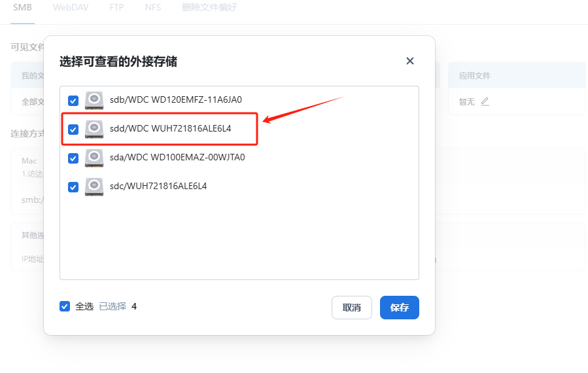Close the external storage dialog

point(410,61)
